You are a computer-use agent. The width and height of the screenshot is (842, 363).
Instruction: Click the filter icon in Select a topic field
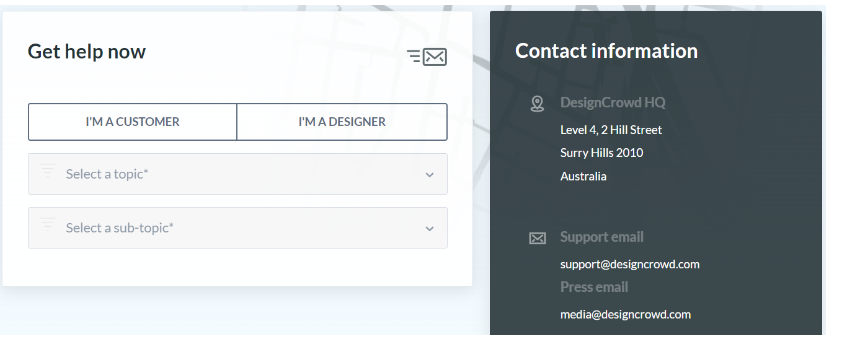click(x=47, y=172)
